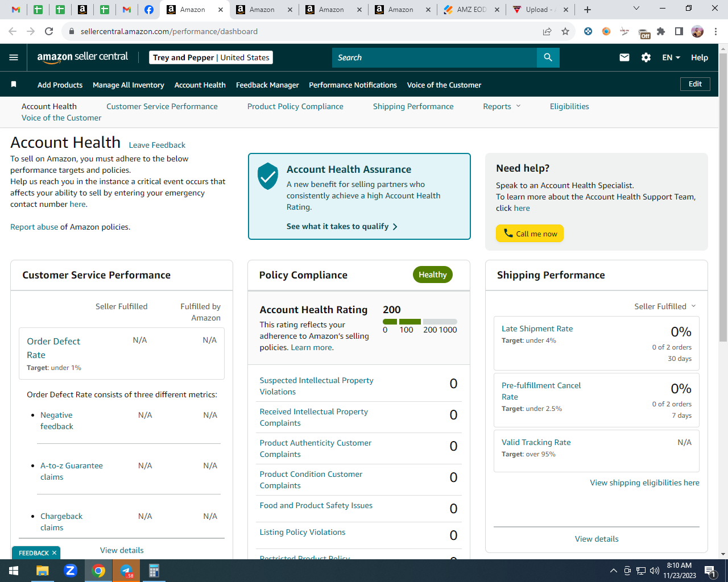Open the Negative feedback metric link
Image resolution: width=728 pixels, height=582 pixels.
tap(57, 421)
